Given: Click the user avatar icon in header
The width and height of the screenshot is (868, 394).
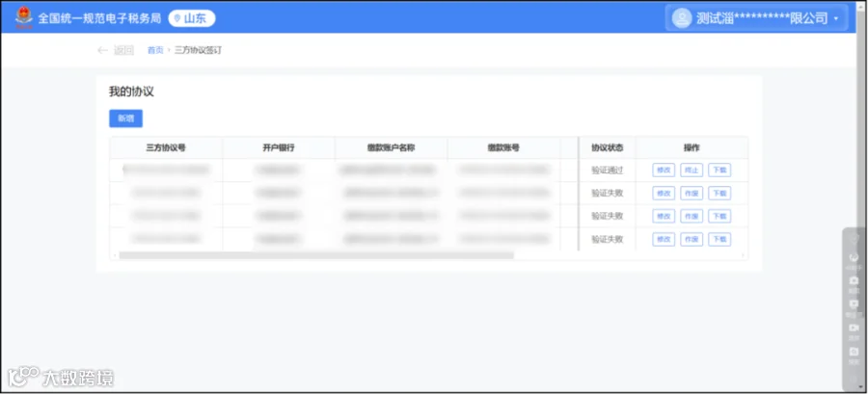Looking at the screenshot, I should [x=682, y=18].
